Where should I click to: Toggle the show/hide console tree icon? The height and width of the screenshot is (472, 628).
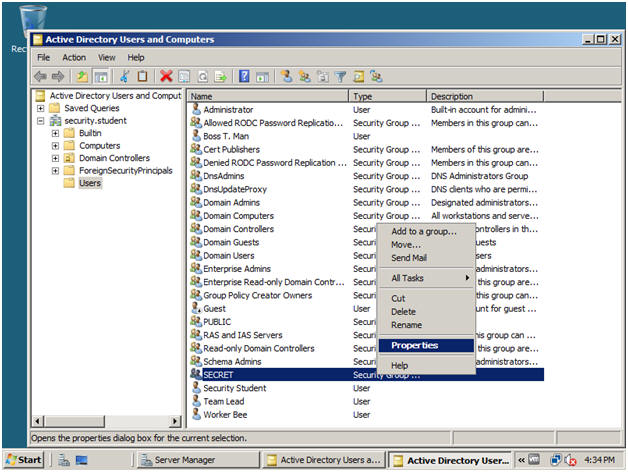(101, 76)
